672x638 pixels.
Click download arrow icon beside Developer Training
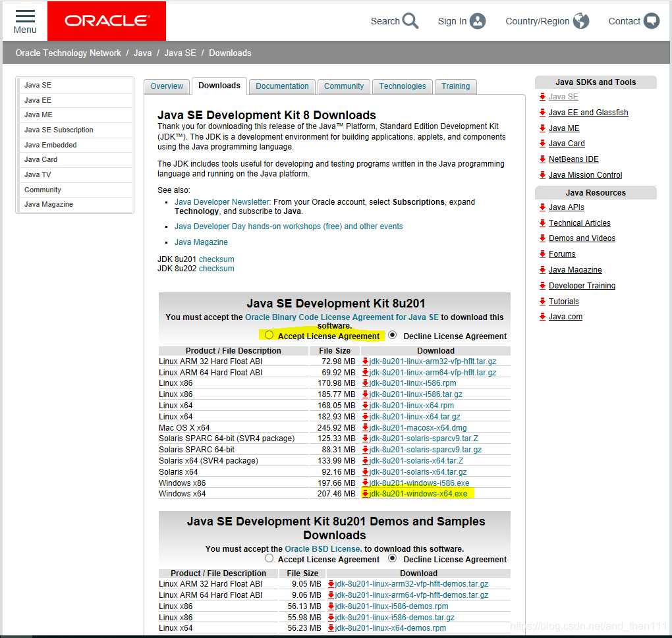click(x=543, y=286)
